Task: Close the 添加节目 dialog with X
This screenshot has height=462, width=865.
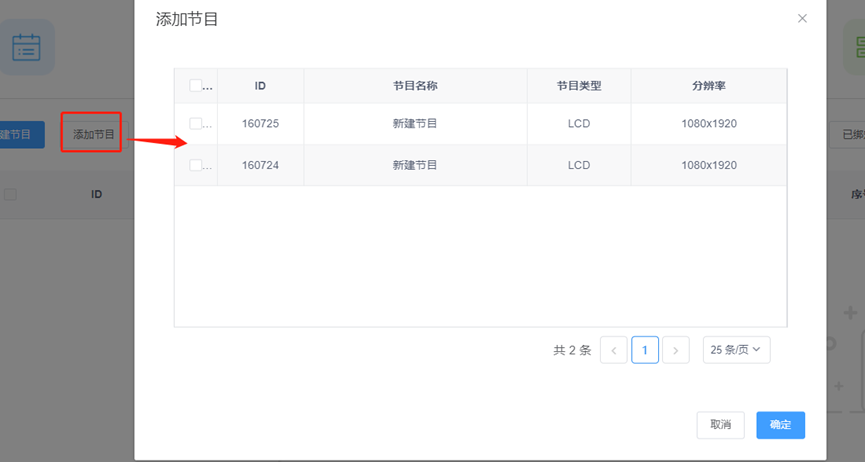Action: [x=802, y=19]
